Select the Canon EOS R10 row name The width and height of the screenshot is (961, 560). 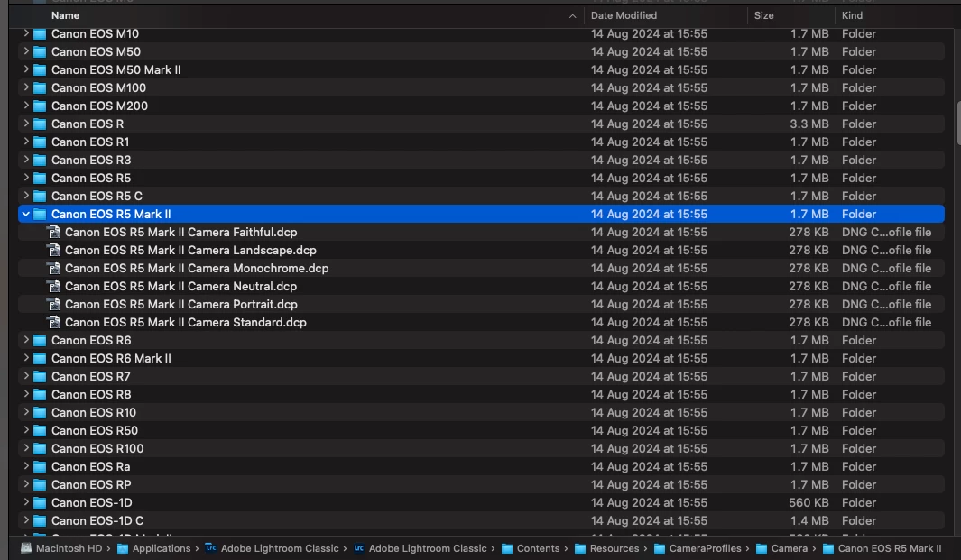point(94,412)
